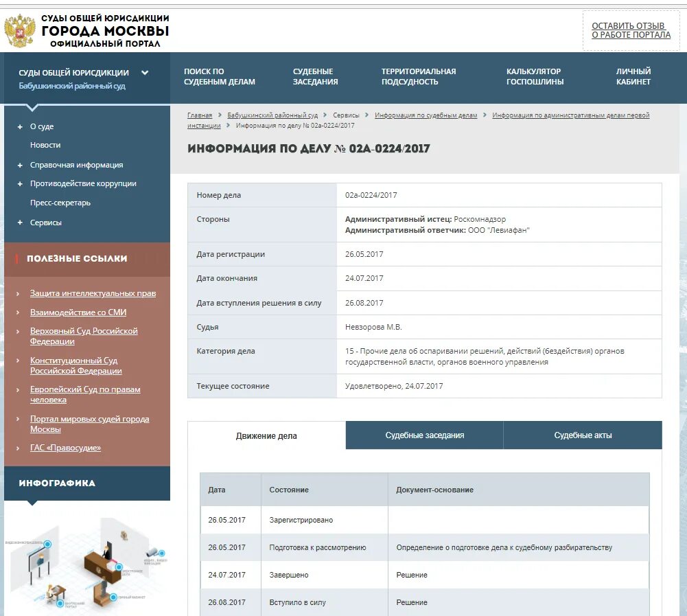
Task: Click status 'Удовлетворено, 24.07.2017'
Action: 394,386
